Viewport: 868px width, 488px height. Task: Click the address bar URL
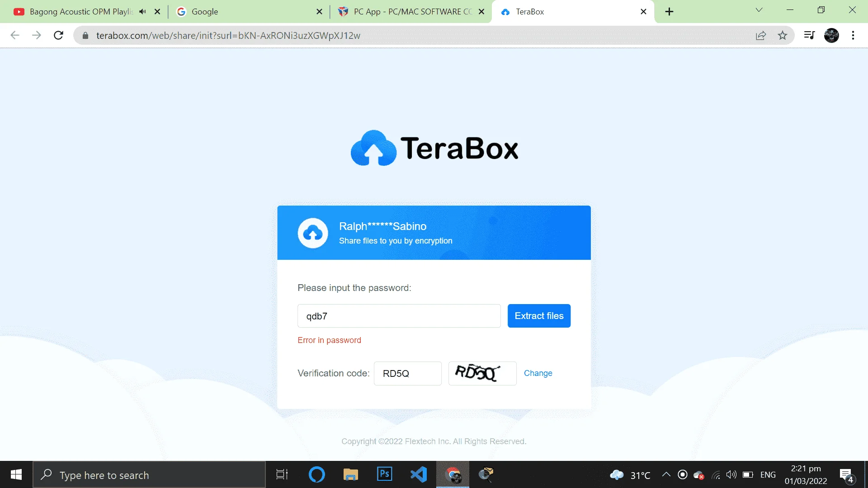228,36
